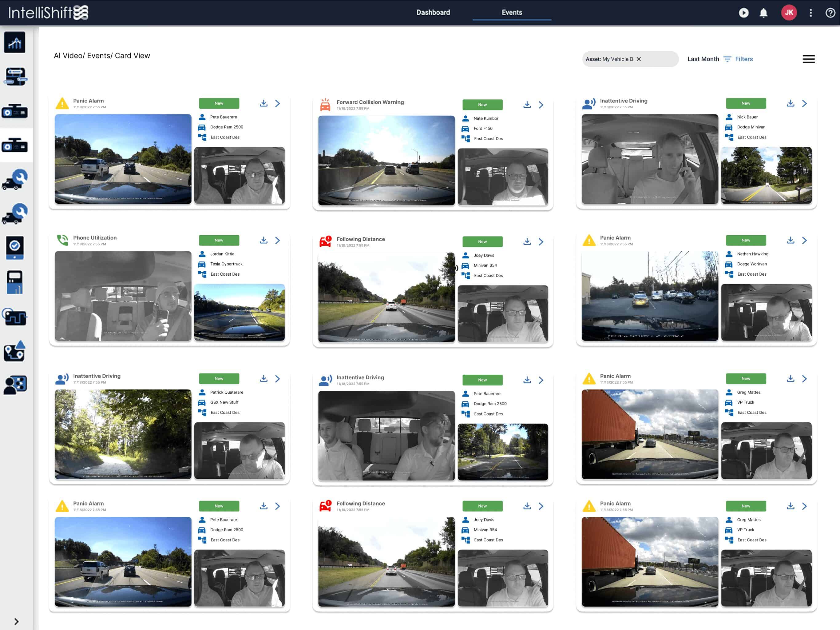Toggle grid view layout icon
840x630 pixels.
coord(809,59)
